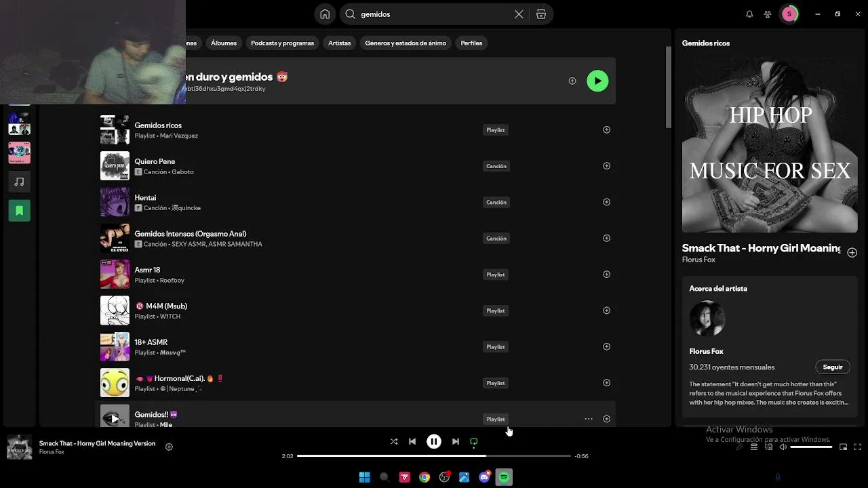Select the Artistas filter tab
Screen dimensions: 868x488
(340, 43)
